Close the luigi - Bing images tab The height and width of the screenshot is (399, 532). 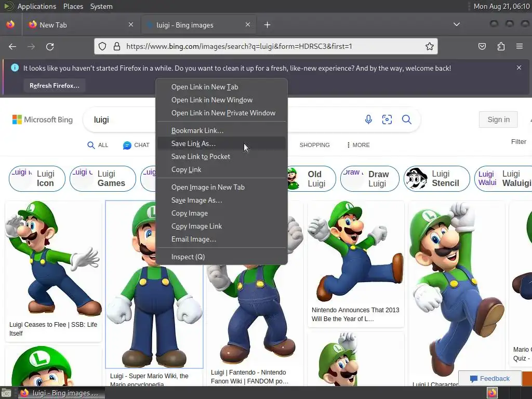(248, 24)
